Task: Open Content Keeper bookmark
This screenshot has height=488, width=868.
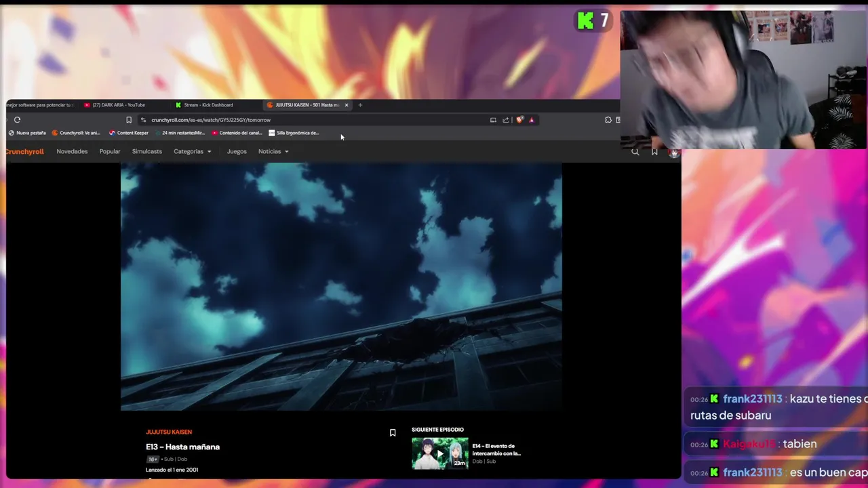Action: pyautogui.click(x=129, y=133)
